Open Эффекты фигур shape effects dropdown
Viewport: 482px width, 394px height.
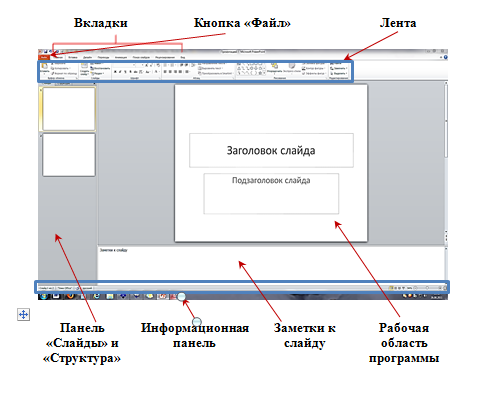[x=314, y=73]
